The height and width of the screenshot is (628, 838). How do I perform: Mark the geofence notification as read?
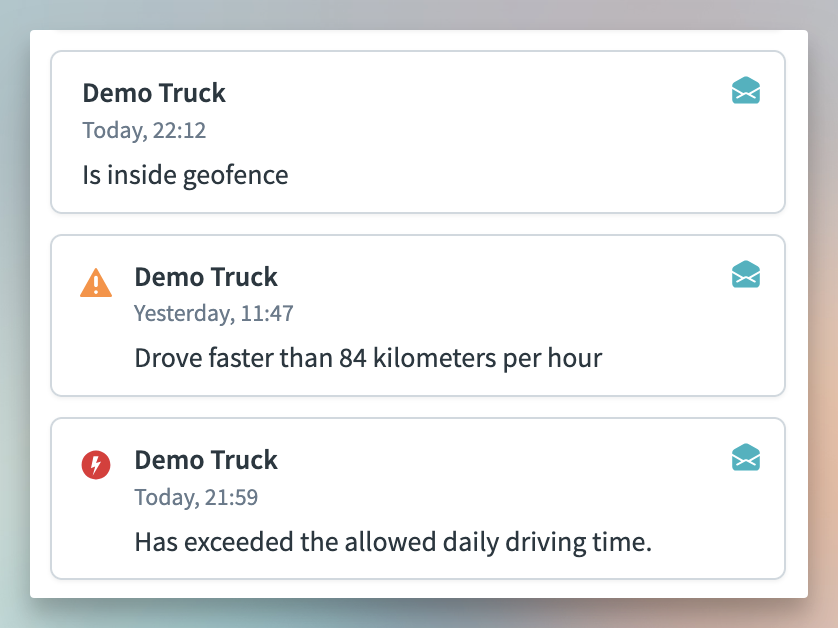pos(746,91)
